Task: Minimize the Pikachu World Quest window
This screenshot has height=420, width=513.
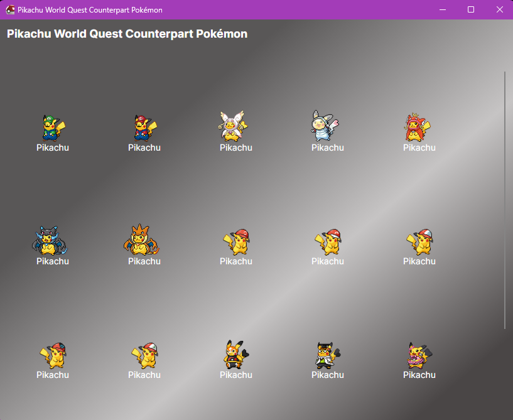Action: tap(443, 9)
